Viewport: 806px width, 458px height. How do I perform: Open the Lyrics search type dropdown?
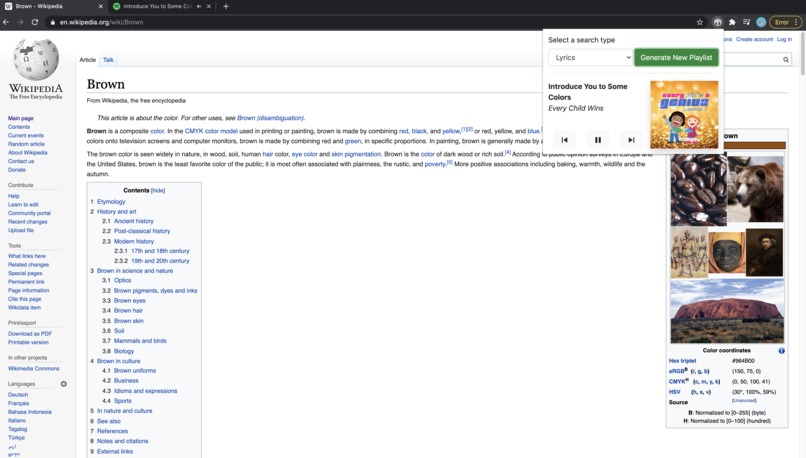tap(590, 58)
